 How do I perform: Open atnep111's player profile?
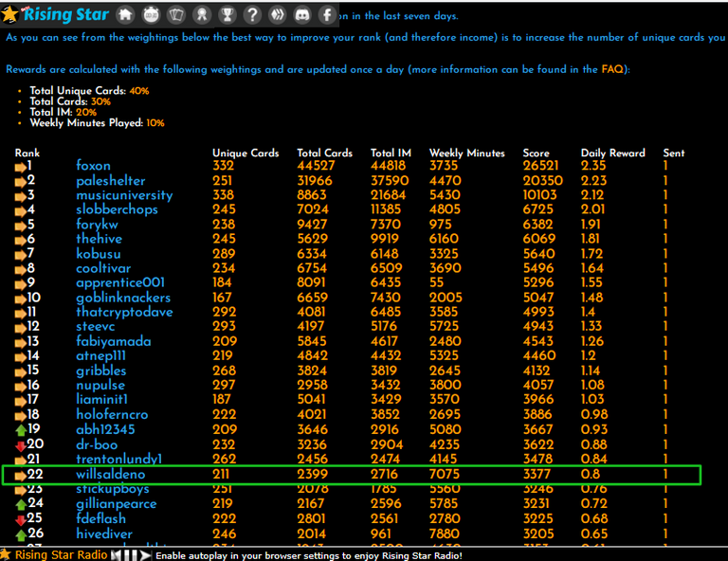(100, 356)
